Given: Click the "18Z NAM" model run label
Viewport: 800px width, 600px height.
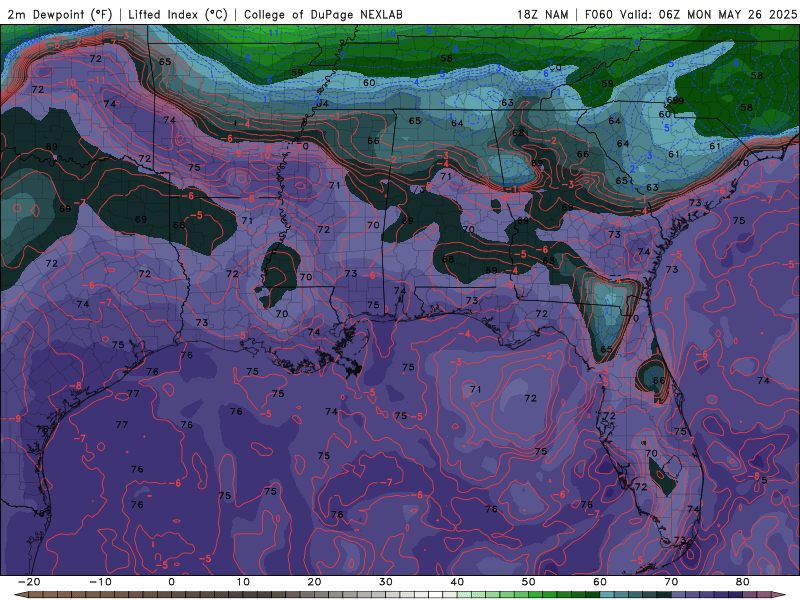Looking at the screenshot, I should coord(542,14).
